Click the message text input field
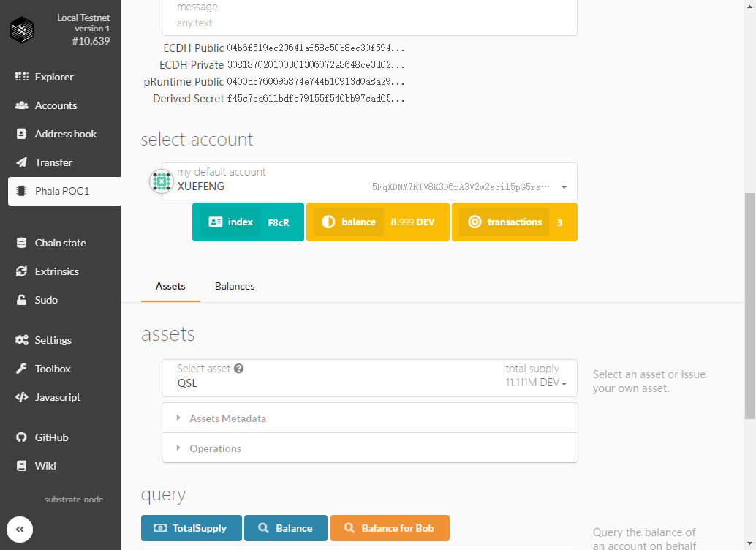The width and height of the screenshot is (756, 550). pyautogui.click(x=369, y=23)
